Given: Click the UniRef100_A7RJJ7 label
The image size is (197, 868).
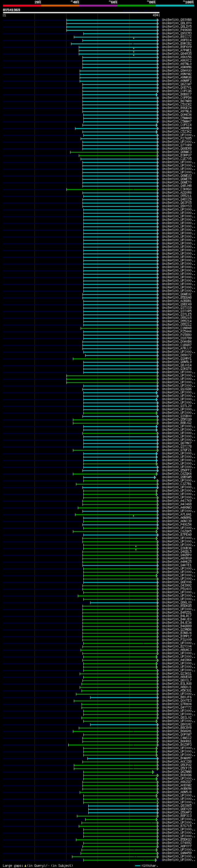Looking at the screenshot, I should 177,349.
